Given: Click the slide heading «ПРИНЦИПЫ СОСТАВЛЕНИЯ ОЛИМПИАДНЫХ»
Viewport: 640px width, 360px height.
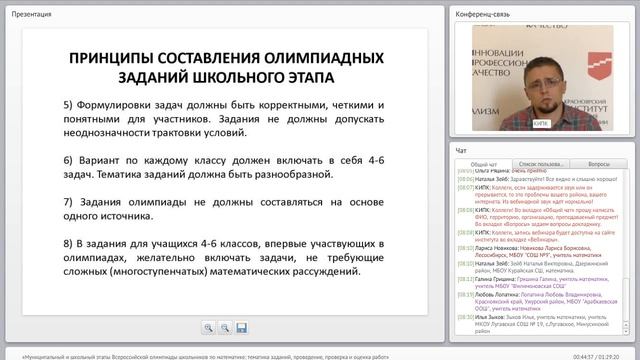Looking at the screenshot, I should 227,58.
